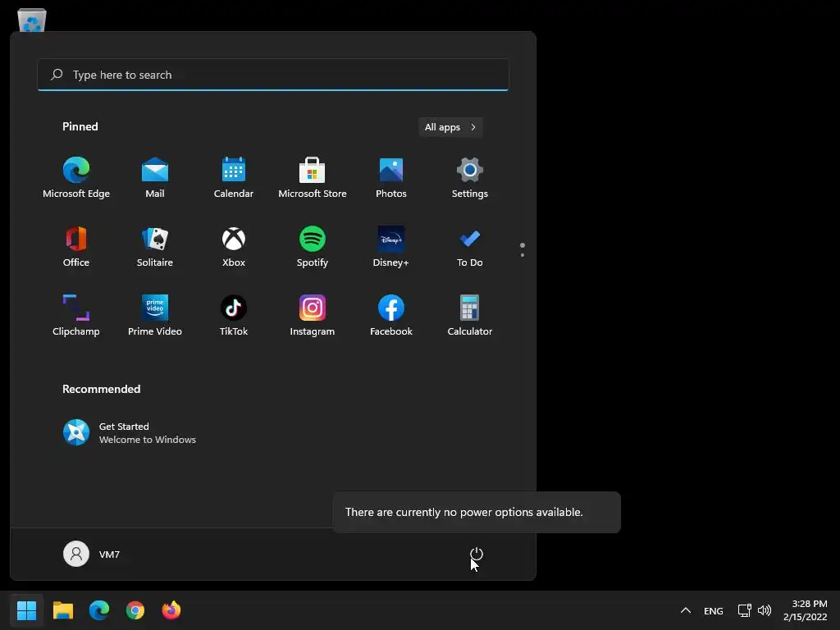Image resolution: width=840 pixels, height=630 pixels.
Task: Show hidden system tray icons chevron
Action: coord(686,610)
